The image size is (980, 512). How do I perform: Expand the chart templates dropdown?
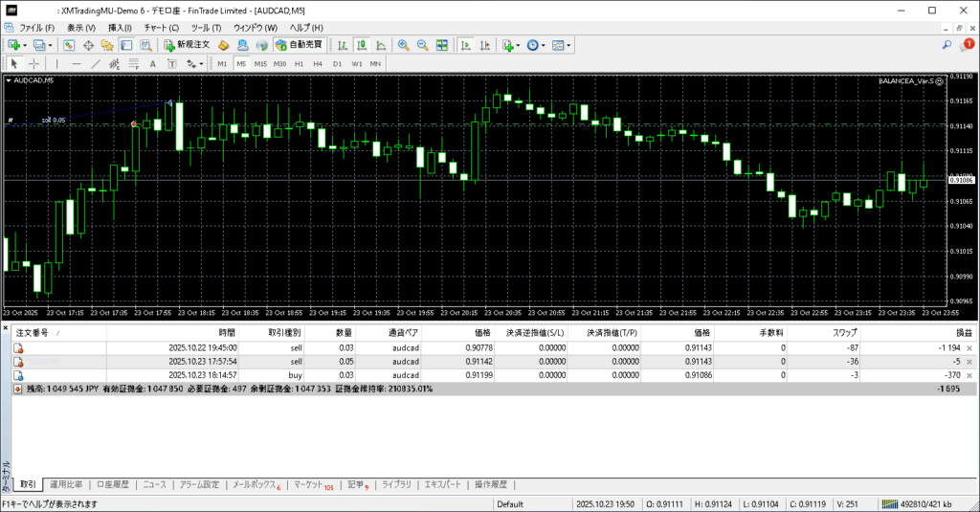pos(569,45)
